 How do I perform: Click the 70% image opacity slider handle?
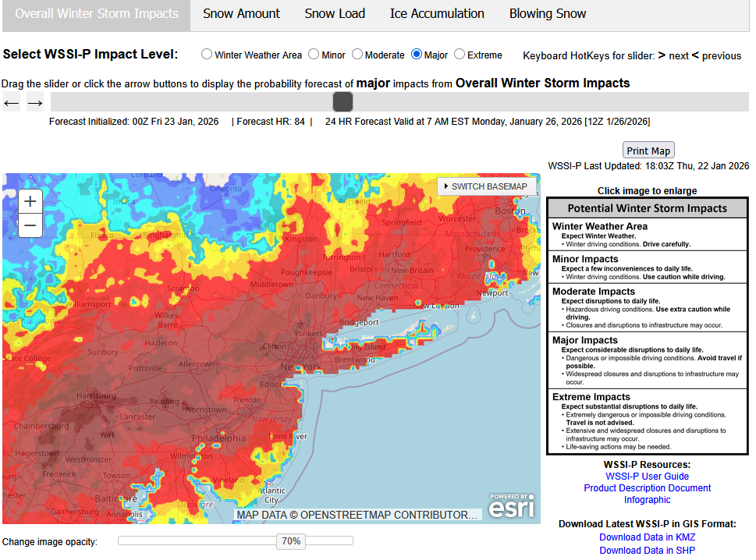[x=290, y=541]
